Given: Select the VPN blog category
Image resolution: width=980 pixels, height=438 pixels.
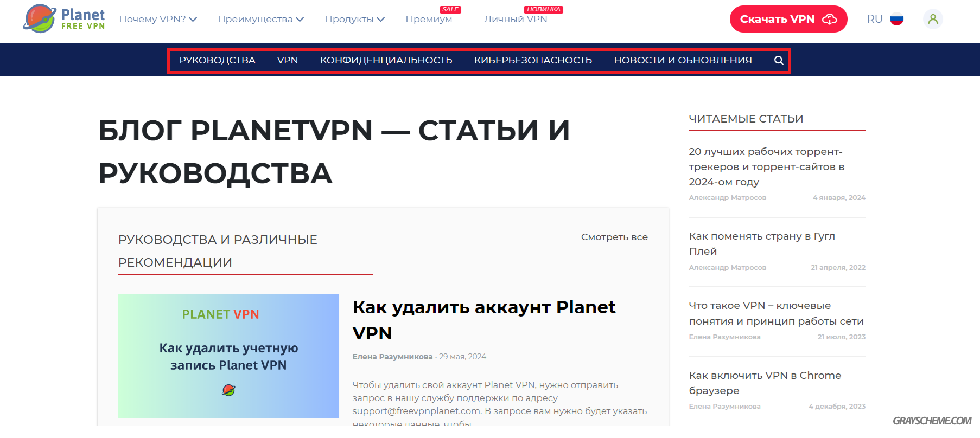Looking at the screenshot, I should 288,60.
